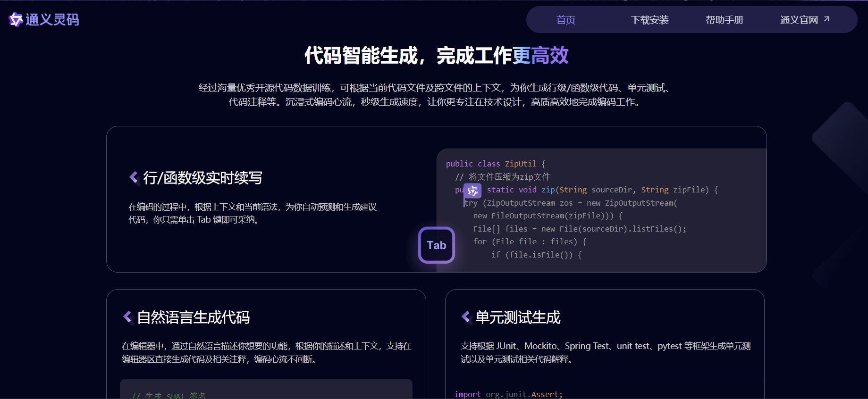
Task: Click the 通义灵码 brand name text
Action: (x=52, y=19)
